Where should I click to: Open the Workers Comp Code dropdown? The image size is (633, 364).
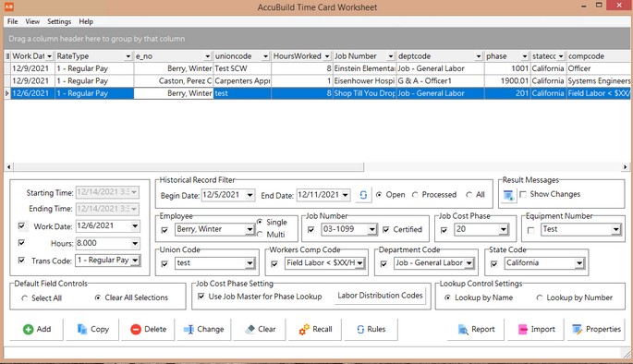point(359,263)
